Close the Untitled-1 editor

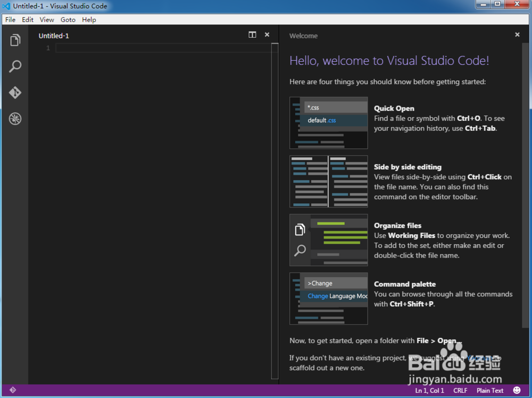tap(267, 35)
